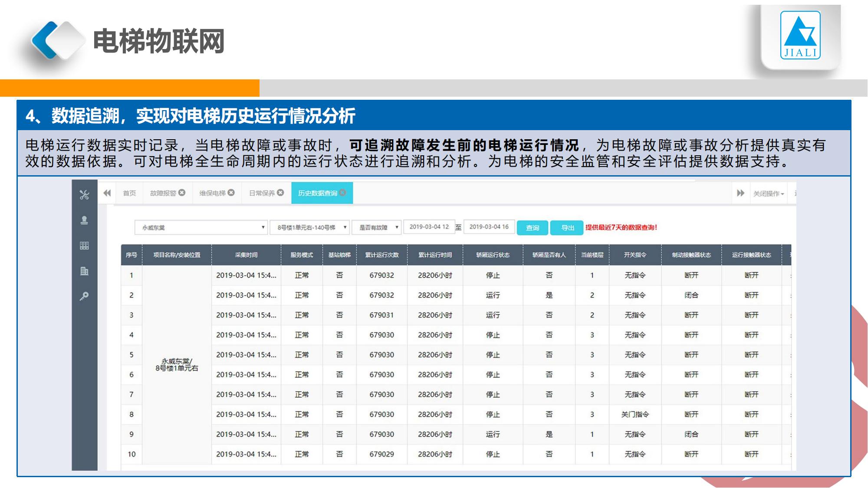Click the double right arrow tab scroller
The width and height of the screenshot is (868, 488).
[740, 193]
